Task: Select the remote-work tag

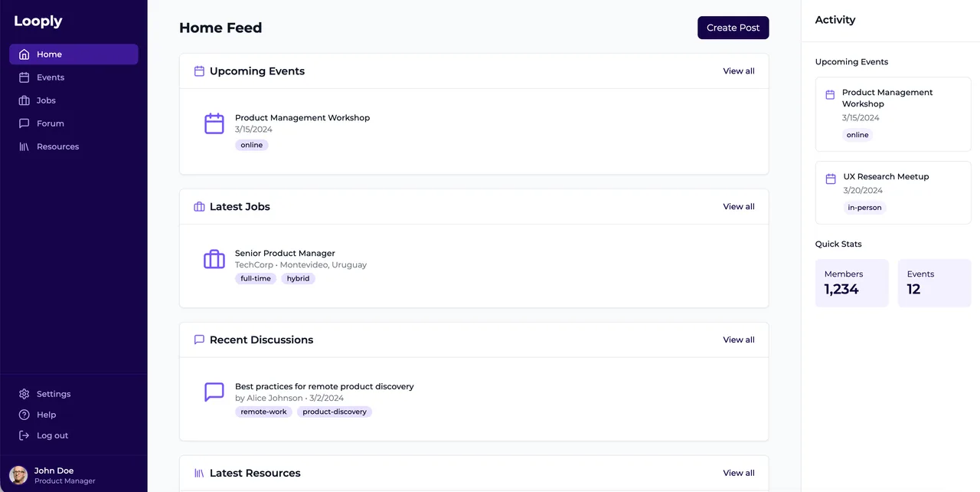Action: click(263, 412)
